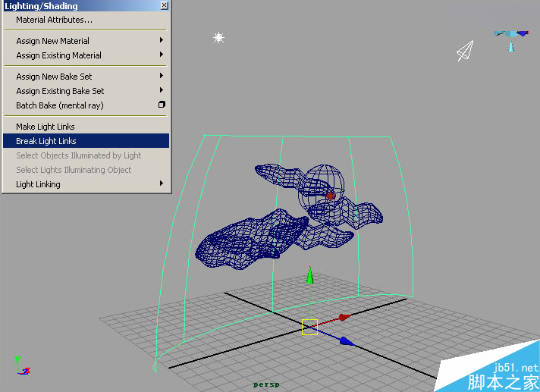Open Assign Existing Material submenu
This screenshot has height=392, width=540.
86,55
